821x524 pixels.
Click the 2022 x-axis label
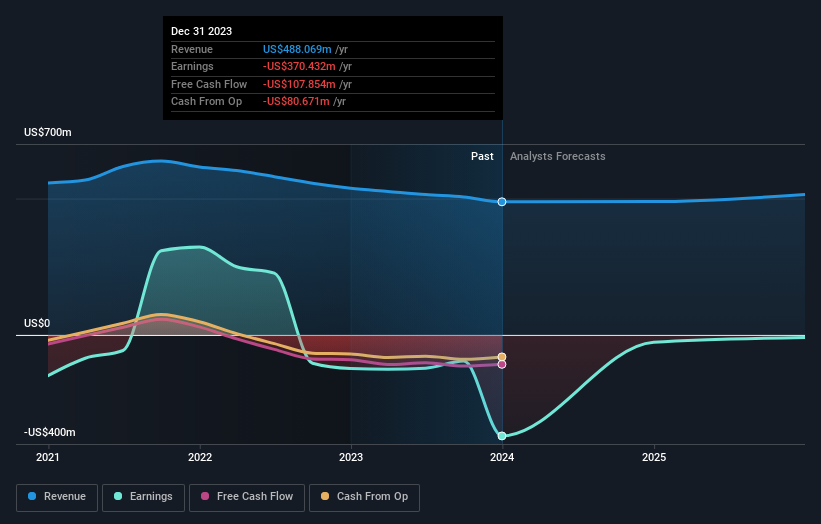click(200, 458)
